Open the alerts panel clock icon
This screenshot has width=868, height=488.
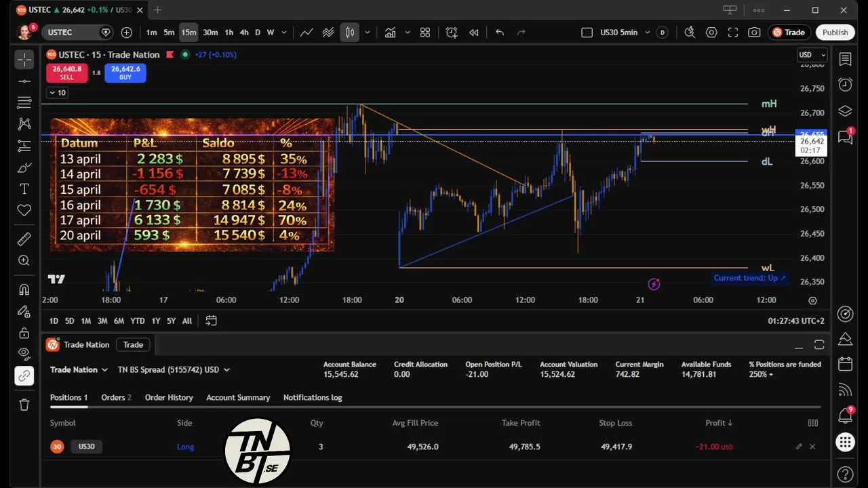coord(845,85)
